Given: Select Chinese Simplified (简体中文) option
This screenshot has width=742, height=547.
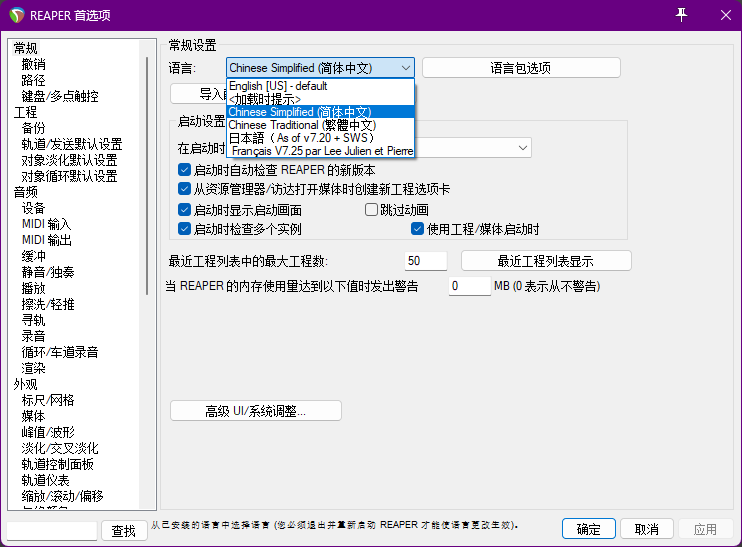Looking at the screenshot, I should [320, 112].
